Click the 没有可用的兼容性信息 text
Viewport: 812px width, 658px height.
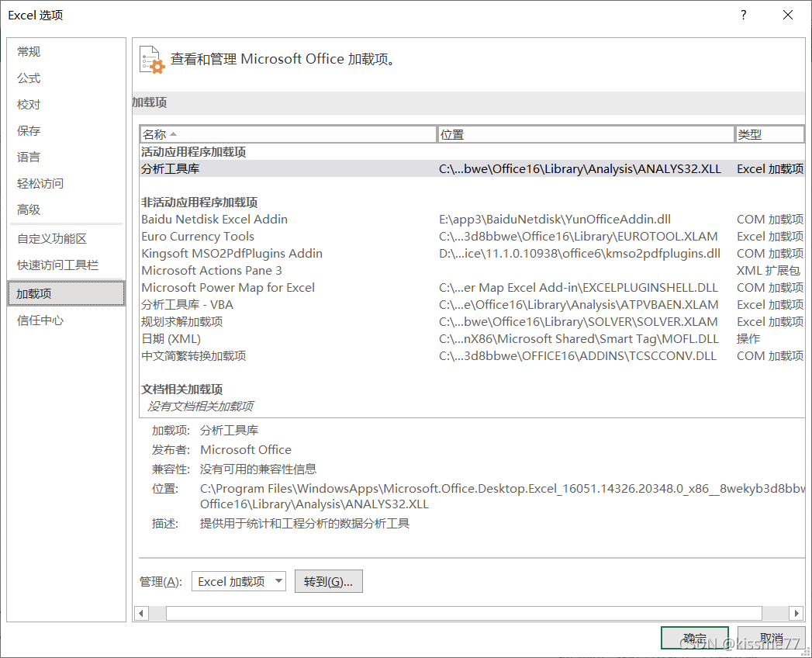pyautogui.click(x=258, y=469)
